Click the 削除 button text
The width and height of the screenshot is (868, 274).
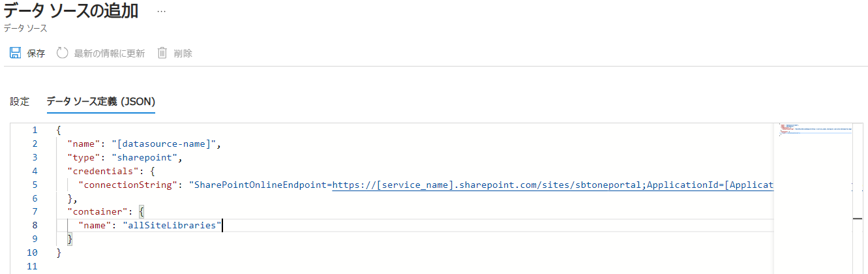[x=183, y=53]
